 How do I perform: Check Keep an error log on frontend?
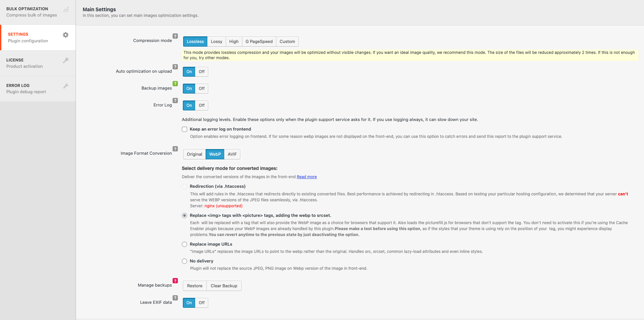pos(184,129)
